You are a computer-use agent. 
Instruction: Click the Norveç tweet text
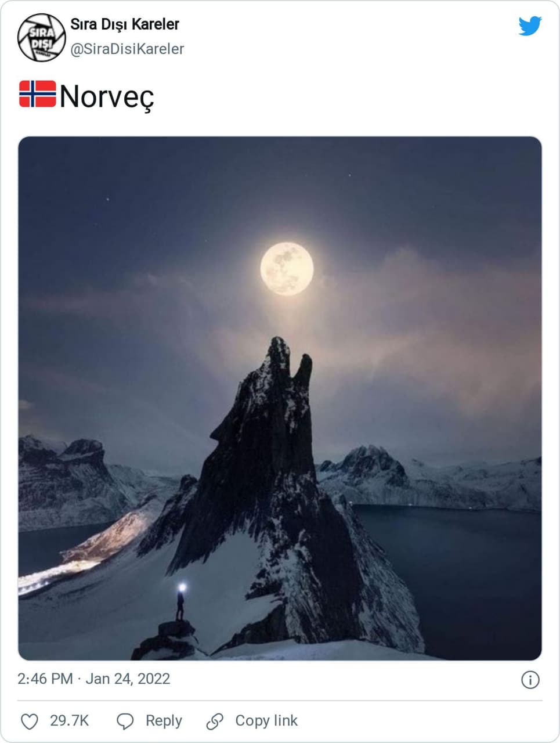click(107, 96)
